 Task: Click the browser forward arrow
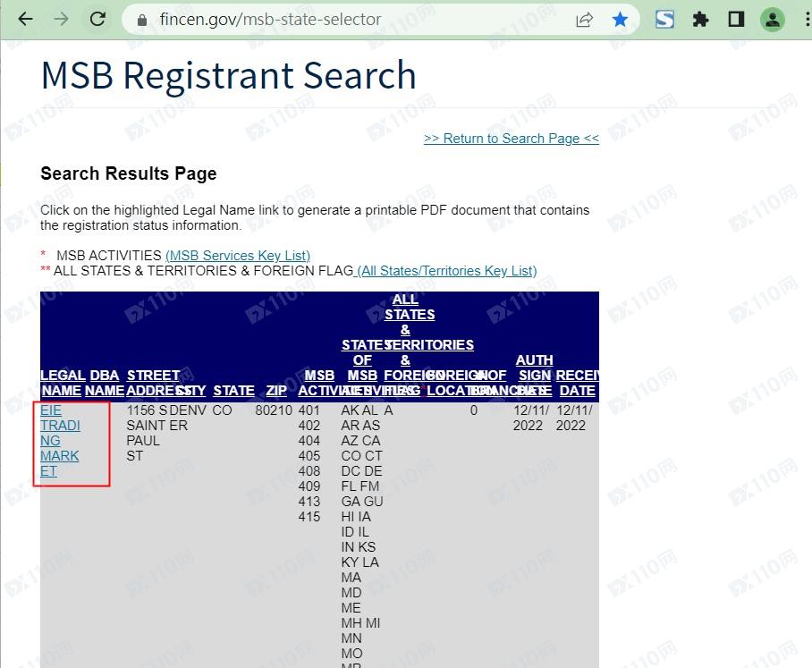61,19
